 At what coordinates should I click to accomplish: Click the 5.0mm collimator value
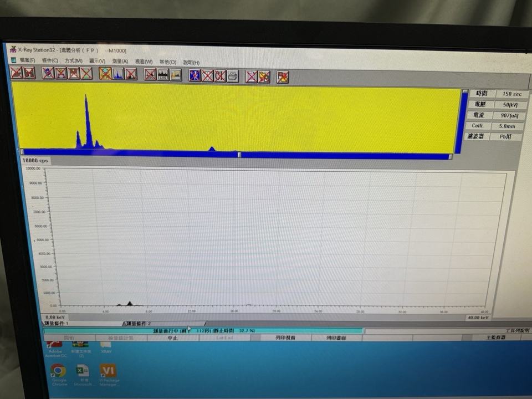tap(507, 126)
